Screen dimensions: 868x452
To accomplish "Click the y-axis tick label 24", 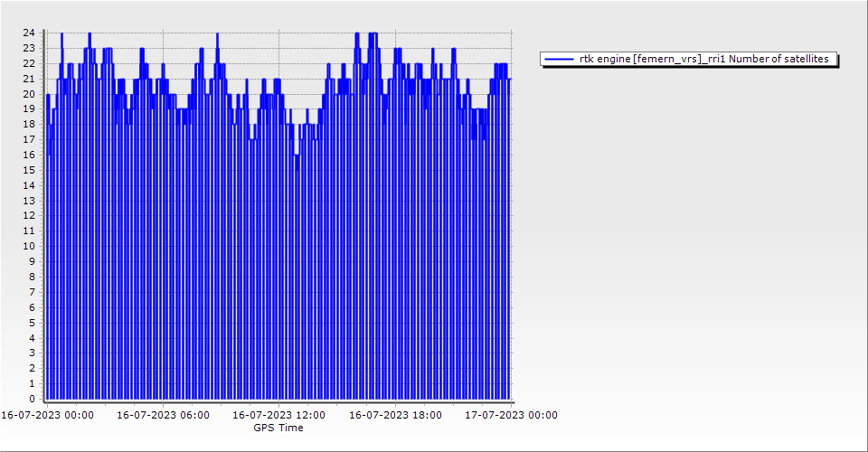I will (x=29, y=33).
